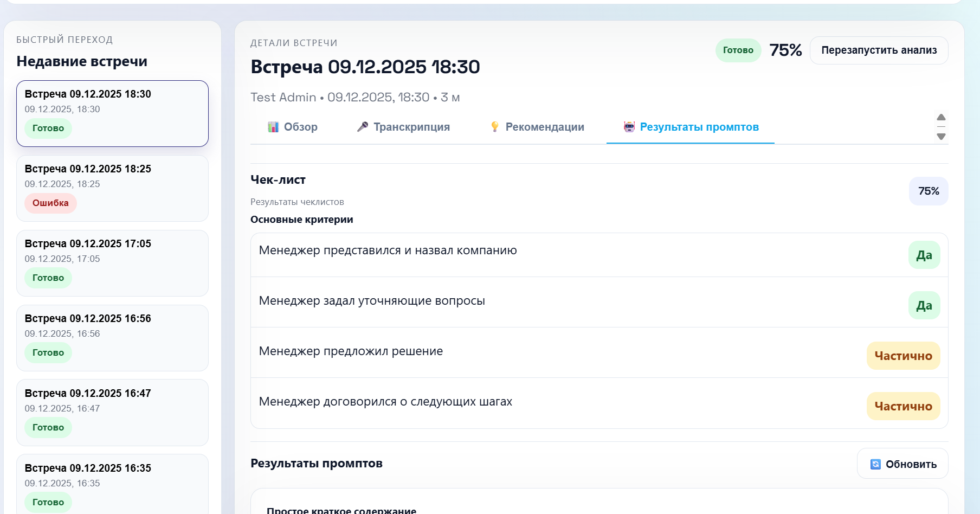Screen dimensions: 980x514
Task: Expand the 'Простое краткое содержание' section
Action: point(342,510)
